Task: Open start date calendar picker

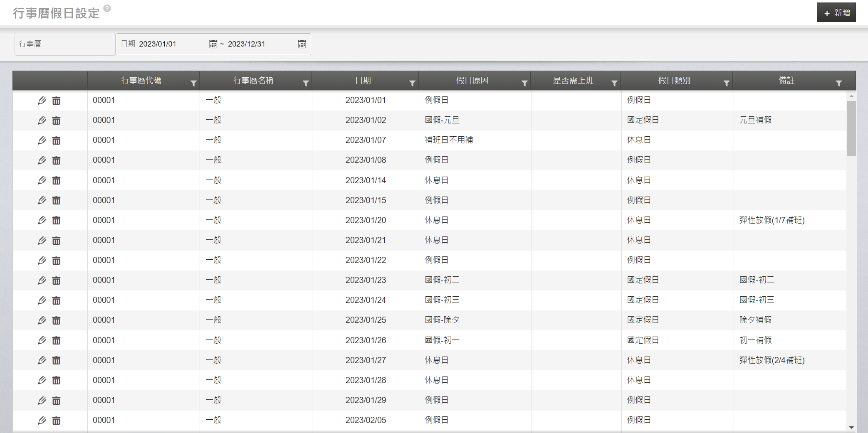Action: click(213, 44)
